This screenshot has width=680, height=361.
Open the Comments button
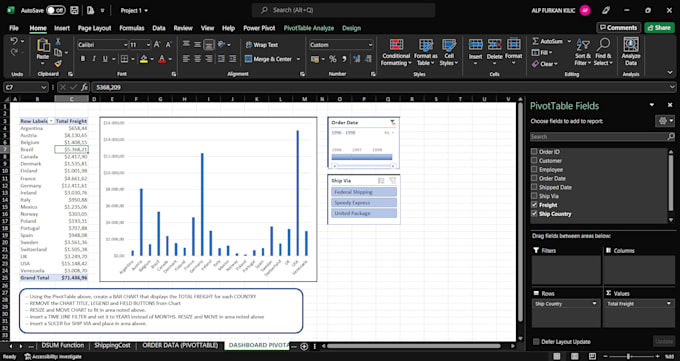tap(618, 27)
